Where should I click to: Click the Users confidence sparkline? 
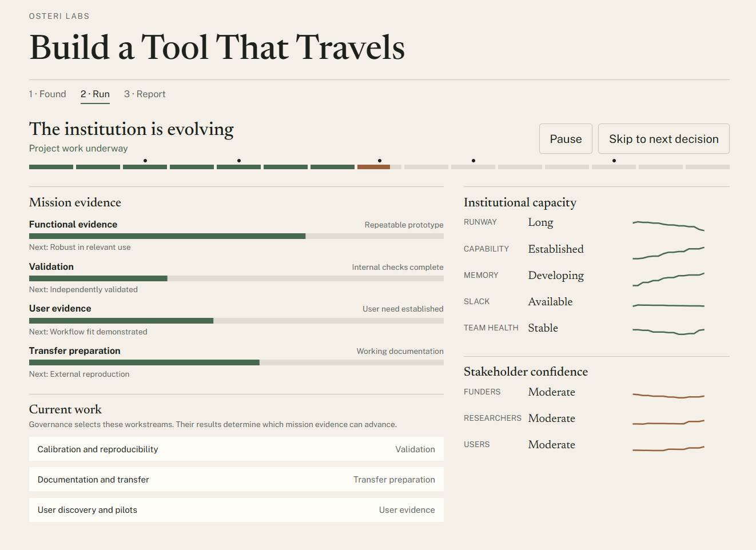[669, 449]
